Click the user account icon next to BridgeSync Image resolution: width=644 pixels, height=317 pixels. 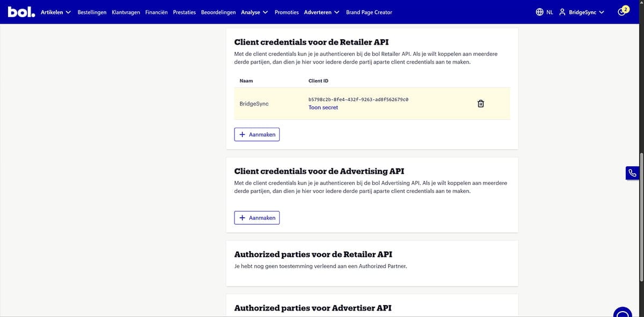[x=561, y=11]
